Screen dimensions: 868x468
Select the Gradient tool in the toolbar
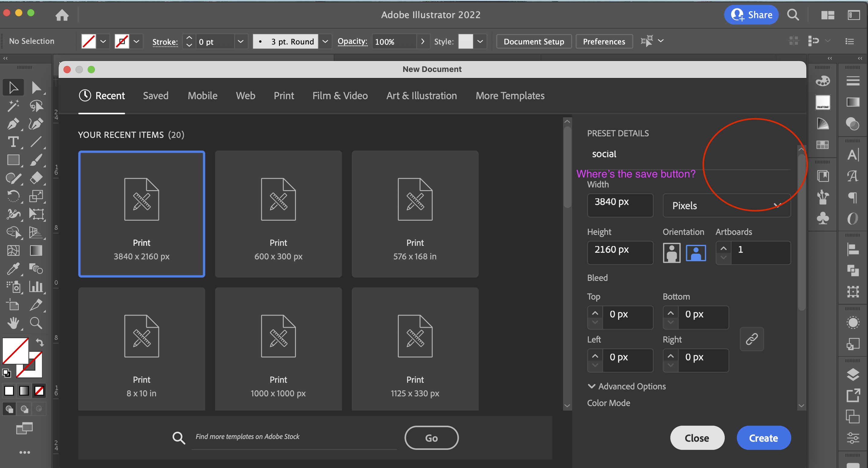tap(36, 250)
